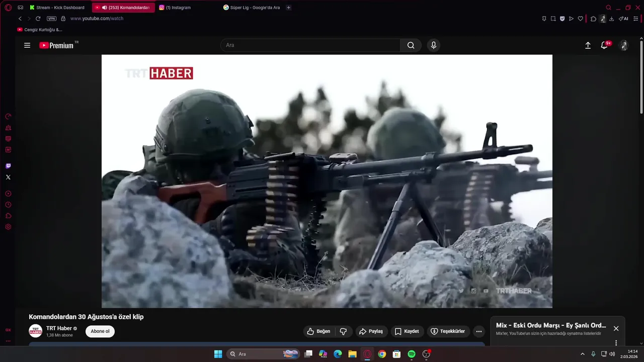Viewport: 644px width, 362px height.
Task: Go to YouTube Premium home logo
Action: [x=56, y=45]
